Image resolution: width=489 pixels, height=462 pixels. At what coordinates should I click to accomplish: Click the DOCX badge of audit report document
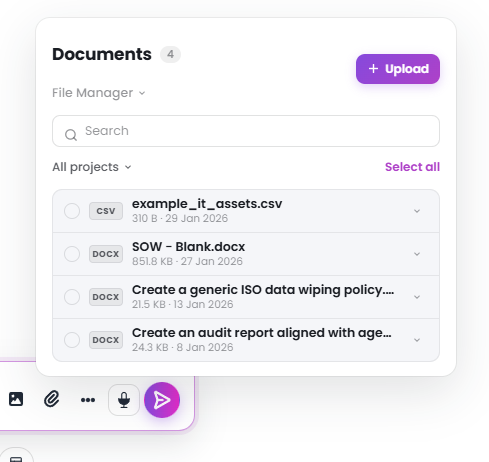(x=106, y=340)
